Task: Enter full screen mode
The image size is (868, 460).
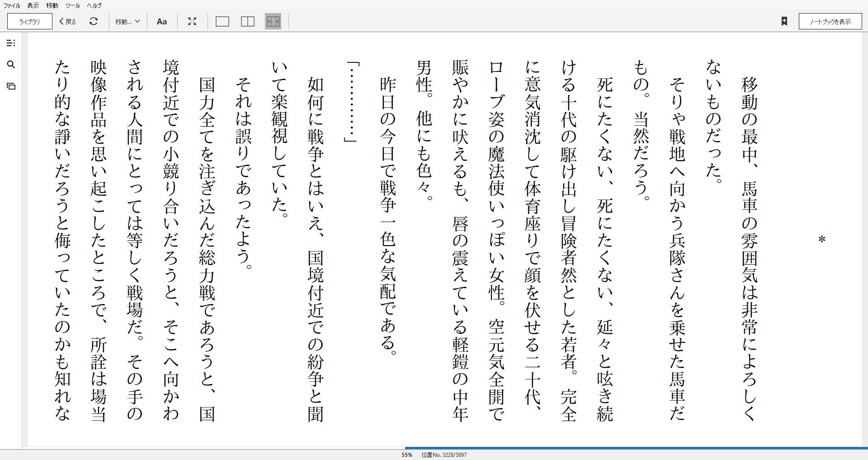Action: [192, 21]
